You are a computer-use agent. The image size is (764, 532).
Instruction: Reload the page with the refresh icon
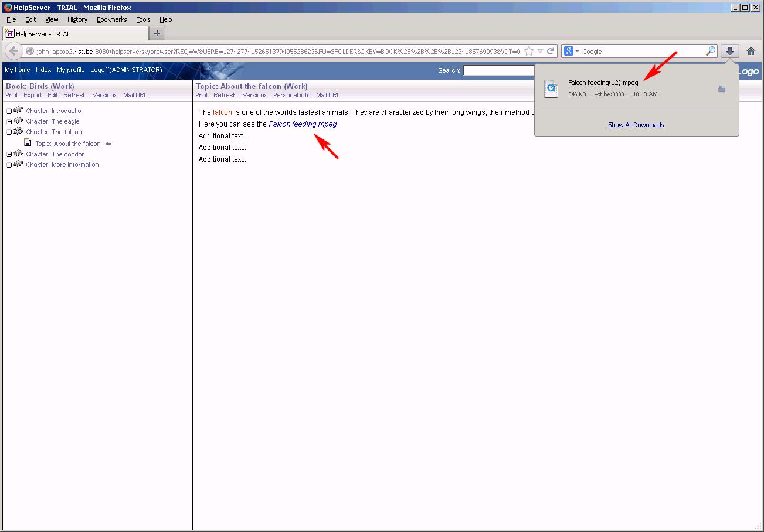click(549, 51)
